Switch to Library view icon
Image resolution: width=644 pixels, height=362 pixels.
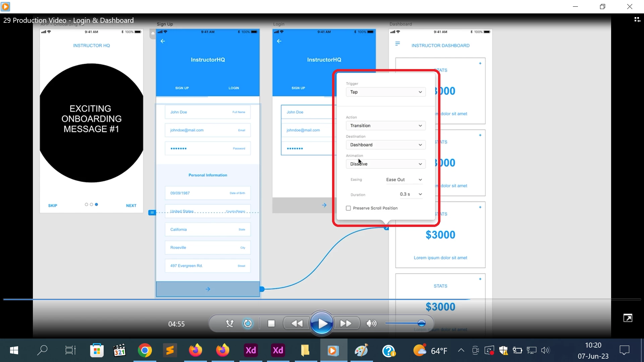637,20
